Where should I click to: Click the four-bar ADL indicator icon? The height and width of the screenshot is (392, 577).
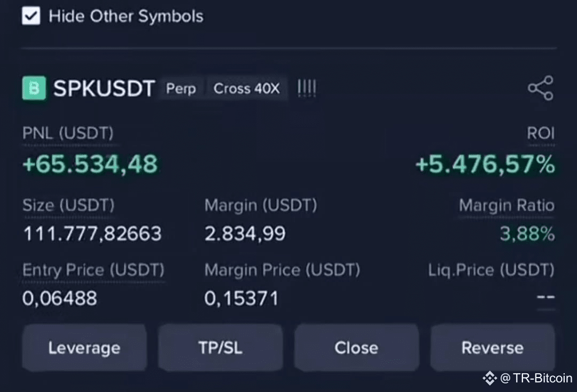click(x=307, y=89)
